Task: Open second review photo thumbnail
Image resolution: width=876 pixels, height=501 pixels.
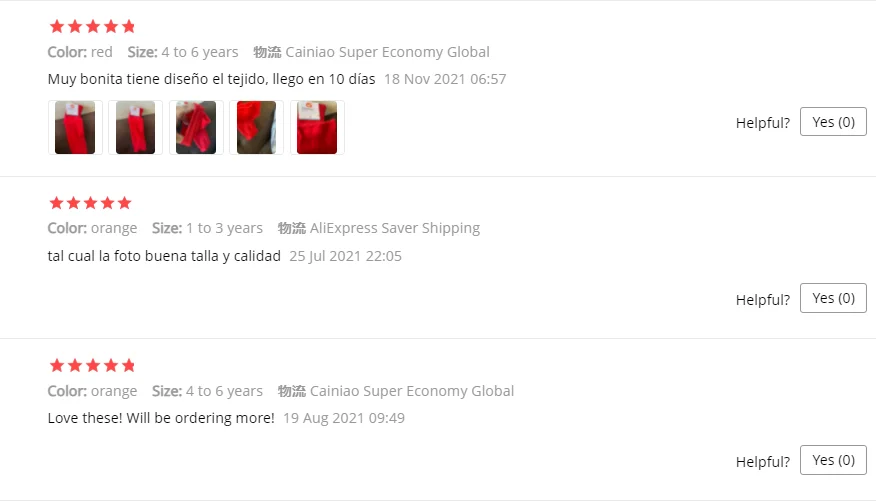Action: [x=135, y=127]
